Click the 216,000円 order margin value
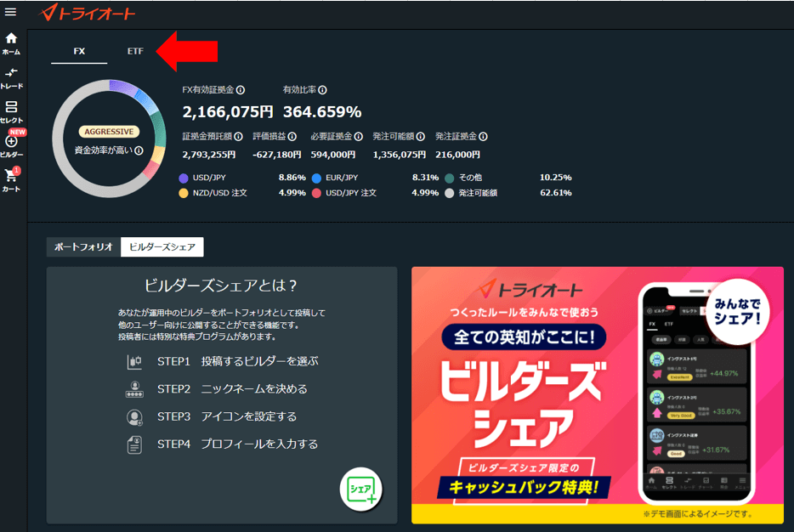Screen dimensions: 794x532 coord(457,155)
